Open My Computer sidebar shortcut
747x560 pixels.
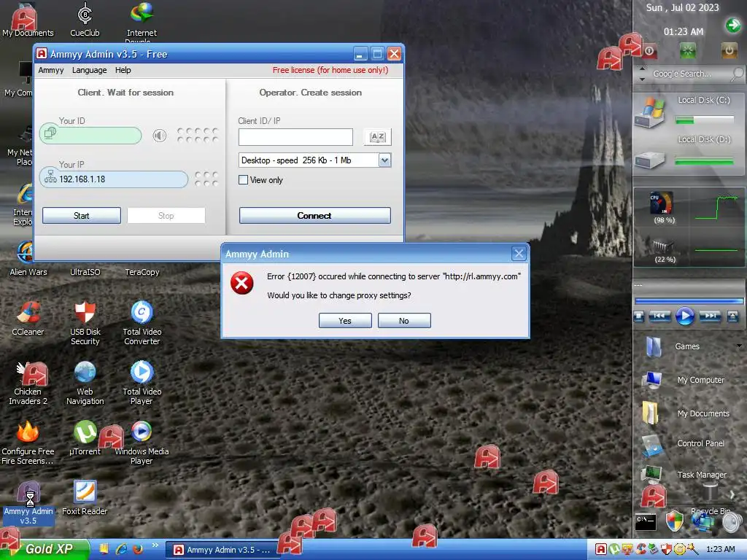click(684, 380)
